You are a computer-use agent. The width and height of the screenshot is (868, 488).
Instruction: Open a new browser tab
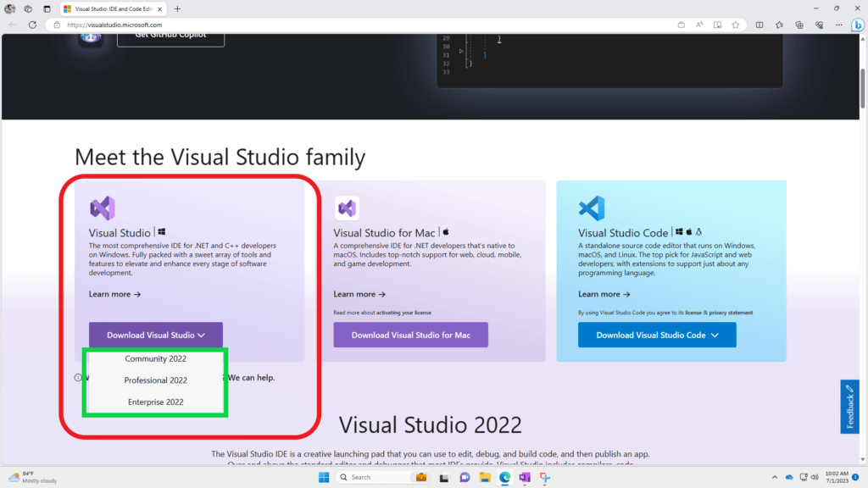[x=177, y=8]
